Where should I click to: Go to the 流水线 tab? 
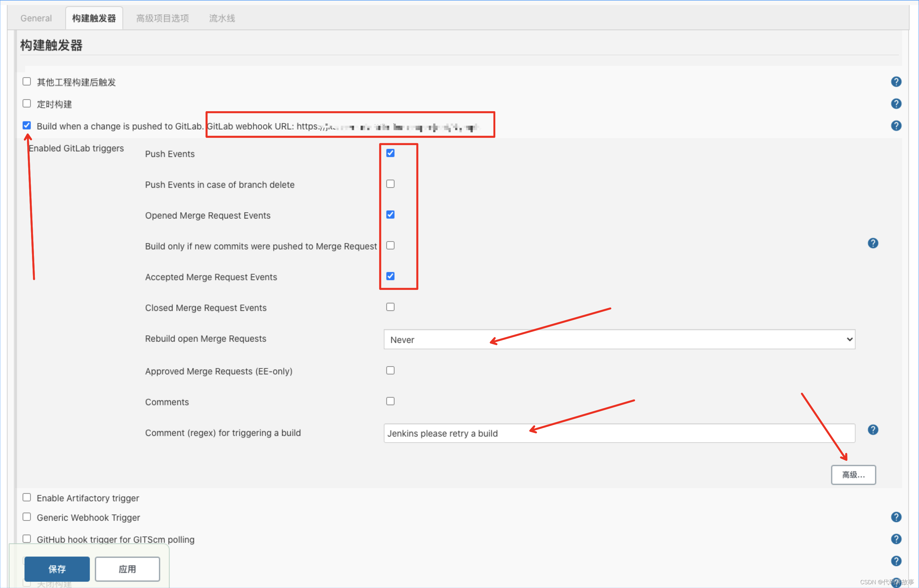[222, 18]
